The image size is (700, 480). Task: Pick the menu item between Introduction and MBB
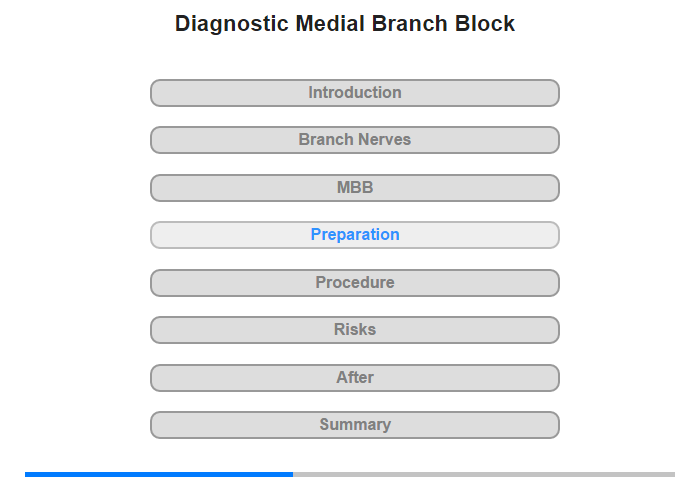coord(355,140)
